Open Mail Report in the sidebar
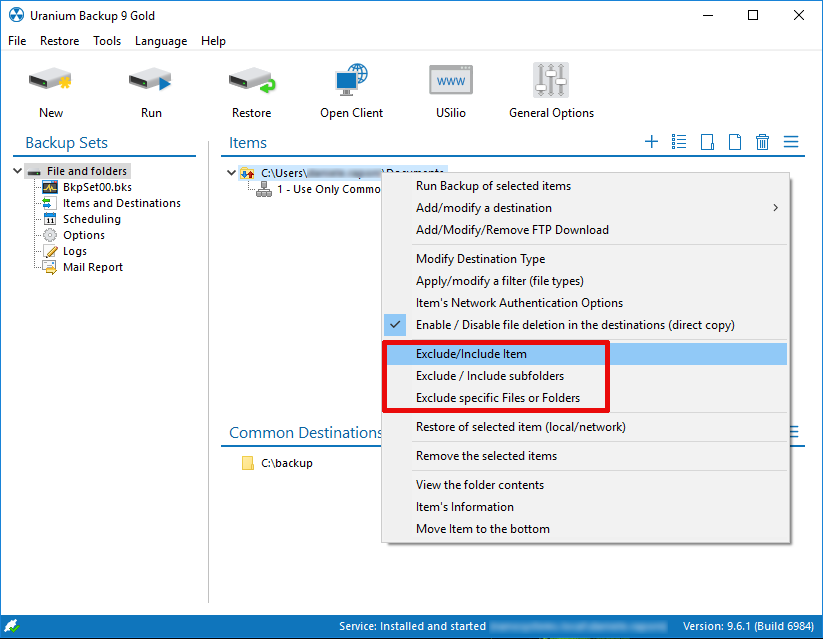The width and height of the screenshot is (823, 639). tap(92, 267)
